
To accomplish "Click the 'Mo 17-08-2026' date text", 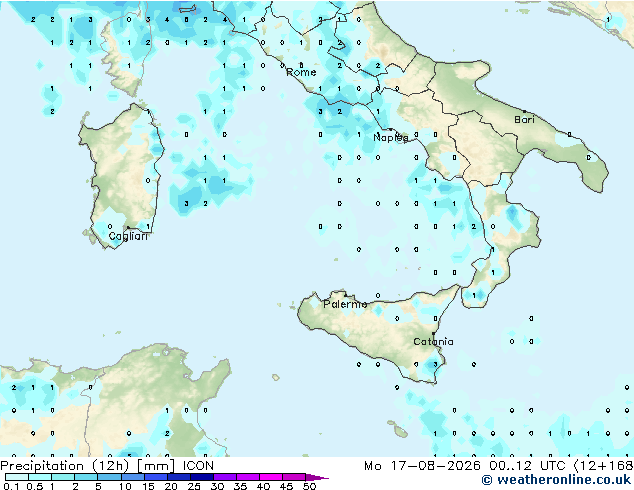I will (422, 466).
